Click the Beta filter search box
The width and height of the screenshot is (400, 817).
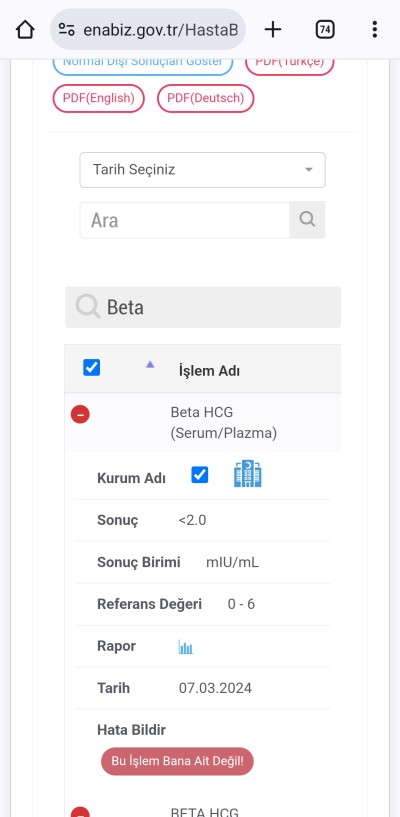tap(203, 307)
